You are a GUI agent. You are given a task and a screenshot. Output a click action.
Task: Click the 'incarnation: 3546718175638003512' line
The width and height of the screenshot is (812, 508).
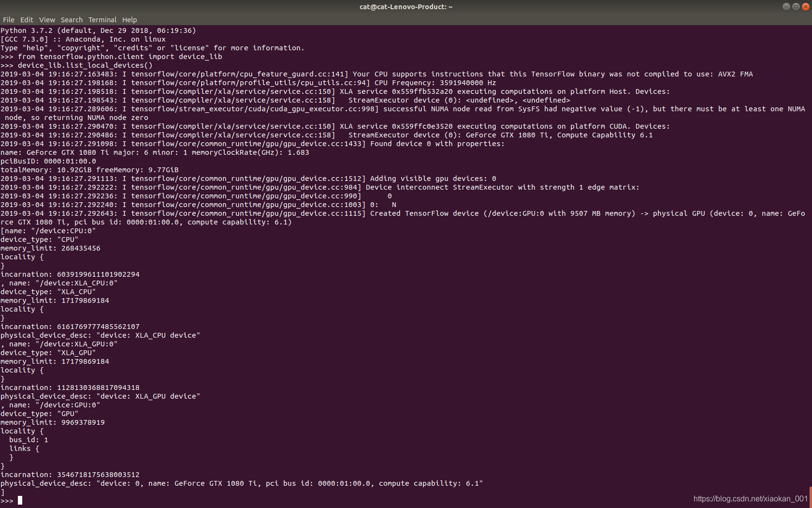coord(70,475)
